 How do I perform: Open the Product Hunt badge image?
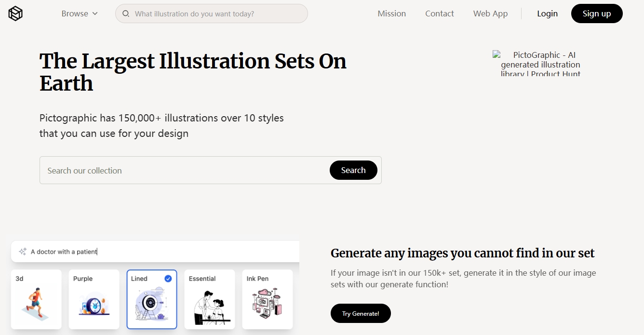540,63
